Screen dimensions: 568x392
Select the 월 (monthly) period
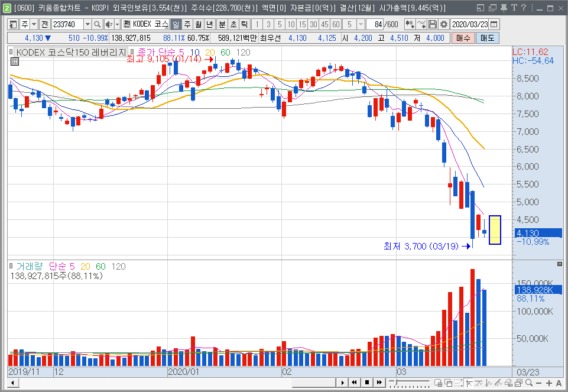coord(199,24)
